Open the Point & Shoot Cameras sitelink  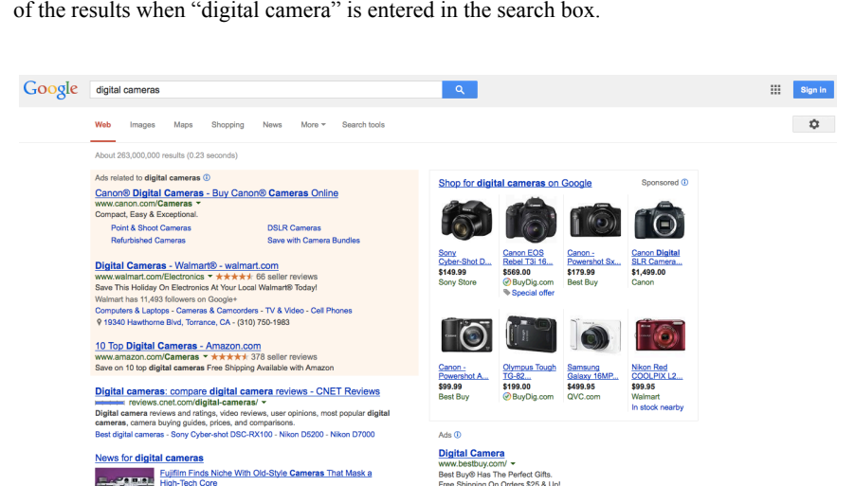[151, 227]
